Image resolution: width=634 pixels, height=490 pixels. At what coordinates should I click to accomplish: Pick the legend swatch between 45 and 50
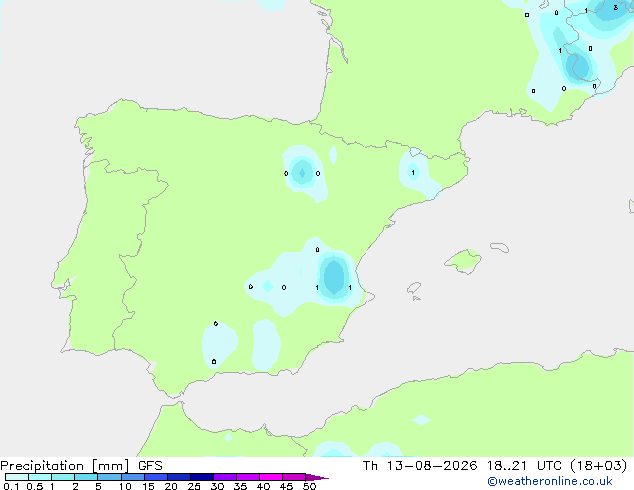[x=294, y=477]
